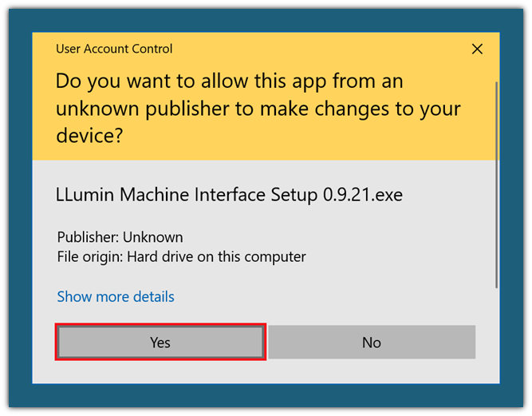Click the dialog's vertical scrollbar
532x416 pixels.
[497, 184]
